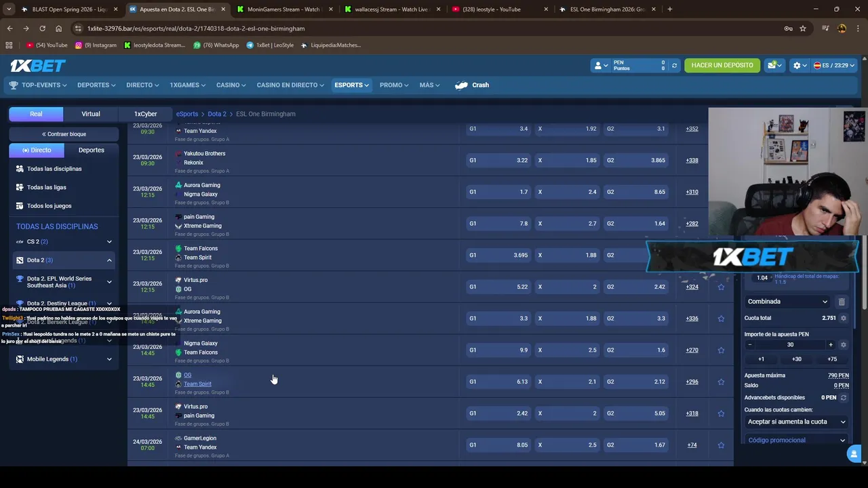Expand TOP-EVENTS menu
This screenshot has height=488, width=868.
38,85
